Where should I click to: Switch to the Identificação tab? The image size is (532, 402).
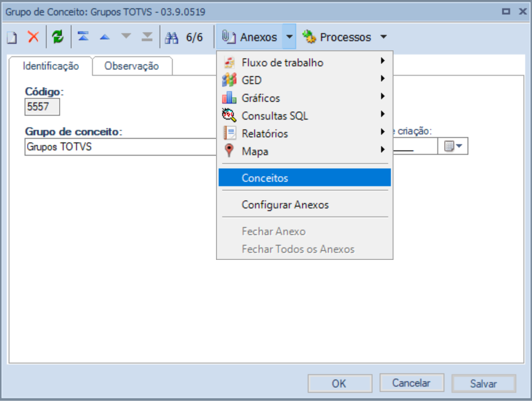(51, 66)
